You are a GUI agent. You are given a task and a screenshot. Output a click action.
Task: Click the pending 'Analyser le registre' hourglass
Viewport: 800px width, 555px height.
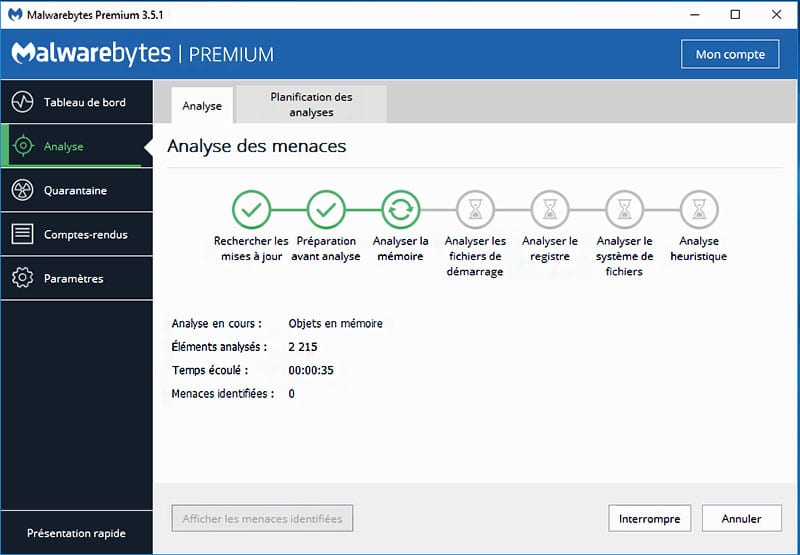[549, 209]
